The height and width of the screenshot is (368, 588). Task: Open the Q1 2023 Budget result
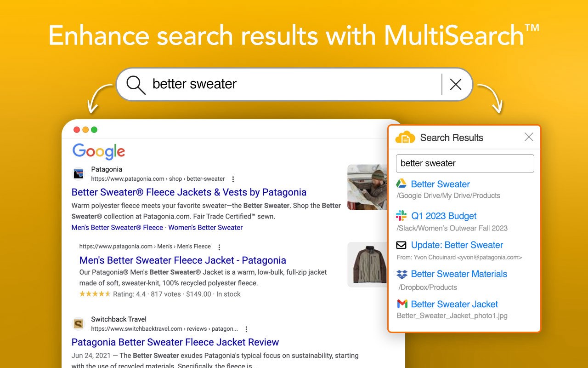coord(443,216)
